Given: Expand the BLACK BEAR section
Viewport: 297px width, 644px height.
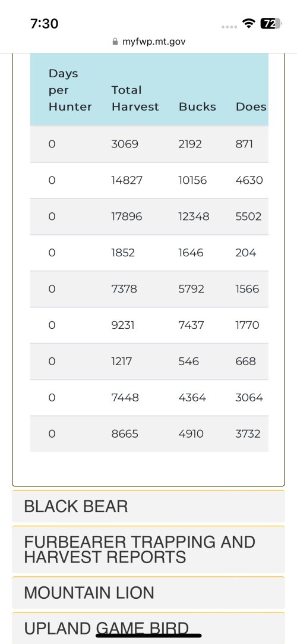Looking at the screenshot, I should pyautogui.click(x=148, y=507).
